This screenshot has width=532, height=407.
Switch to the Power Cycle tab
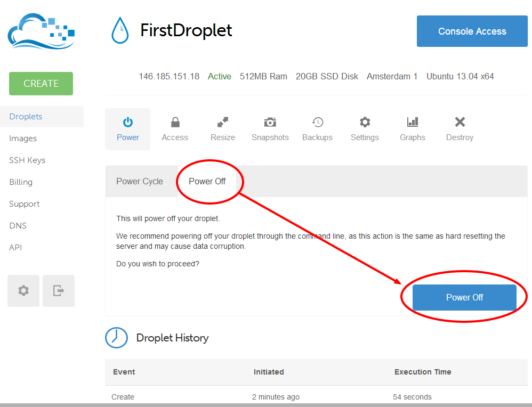(x=140, y=182)
